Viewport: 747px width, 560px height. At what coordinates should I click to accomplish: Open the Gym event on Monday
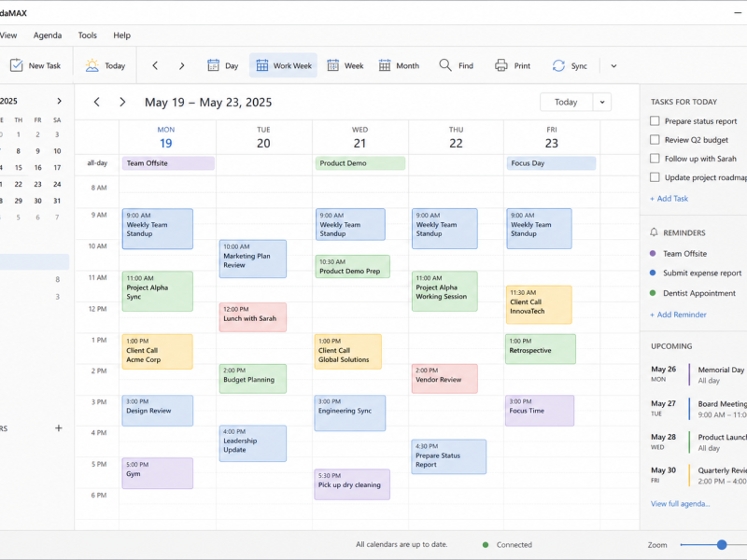[x=158, y=473]
